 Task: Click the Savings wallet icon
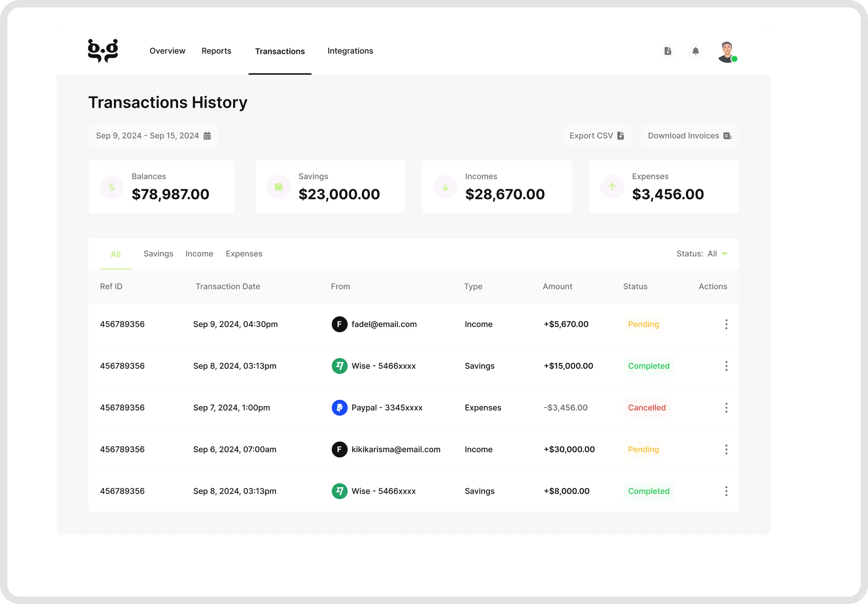point(279,187)
